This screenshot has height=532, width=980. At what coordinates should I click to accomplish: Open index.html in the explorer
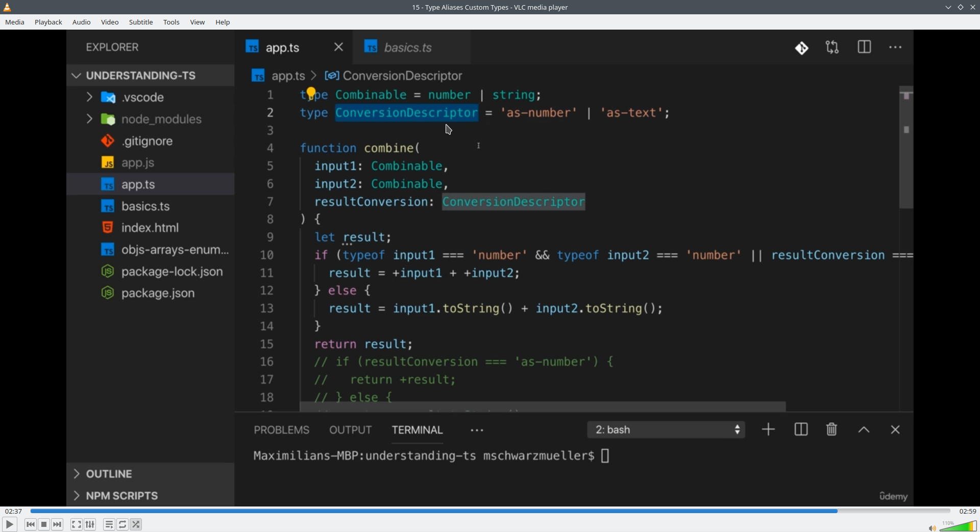pos(151,228)
